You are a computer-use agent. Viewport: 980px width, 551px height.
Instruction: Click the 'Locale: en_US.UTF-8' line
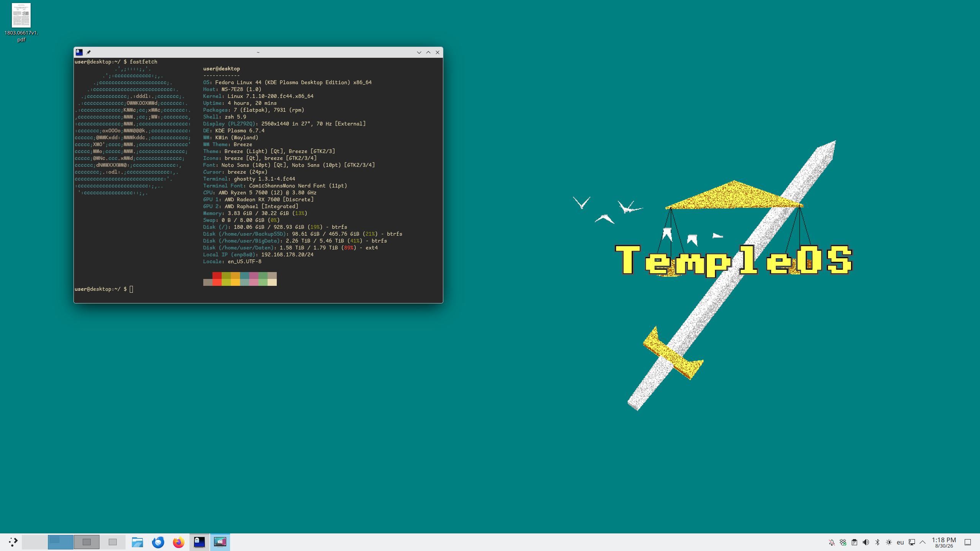click(x=232, y=261)
